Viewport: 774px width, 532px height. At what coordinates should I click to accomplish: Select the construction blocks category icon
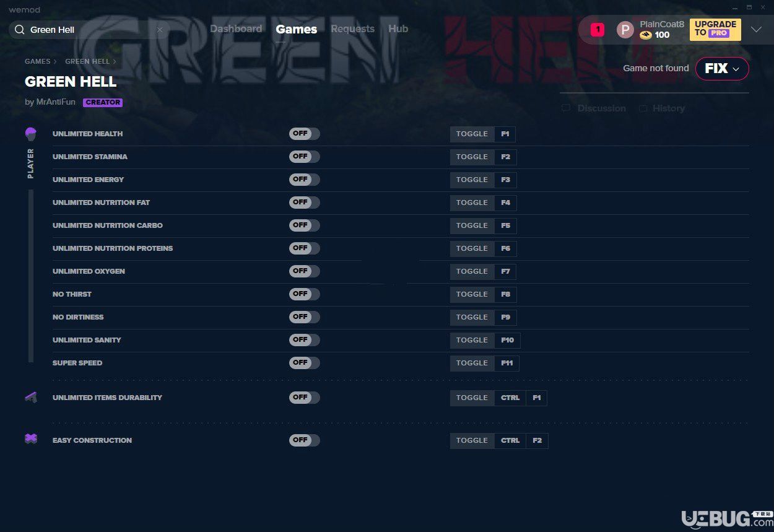pyautogui.click(x=31, y=439)
